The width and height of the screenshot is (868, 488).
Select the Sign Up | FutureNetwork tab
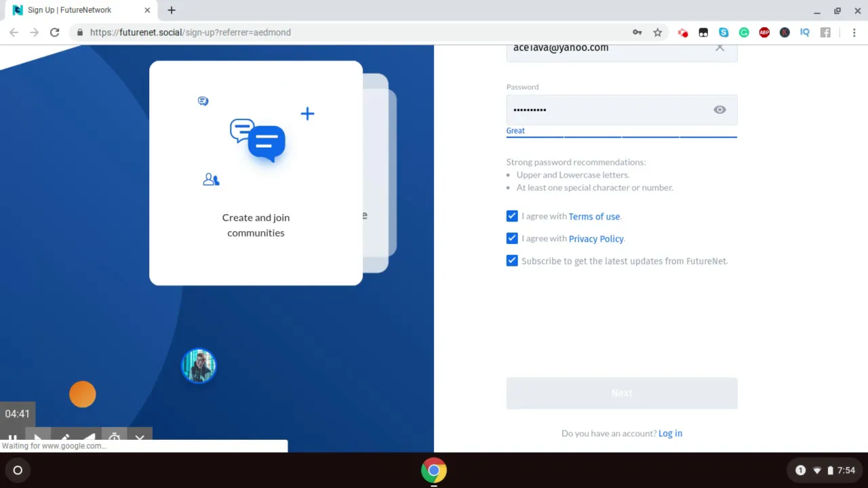[81, 10]
